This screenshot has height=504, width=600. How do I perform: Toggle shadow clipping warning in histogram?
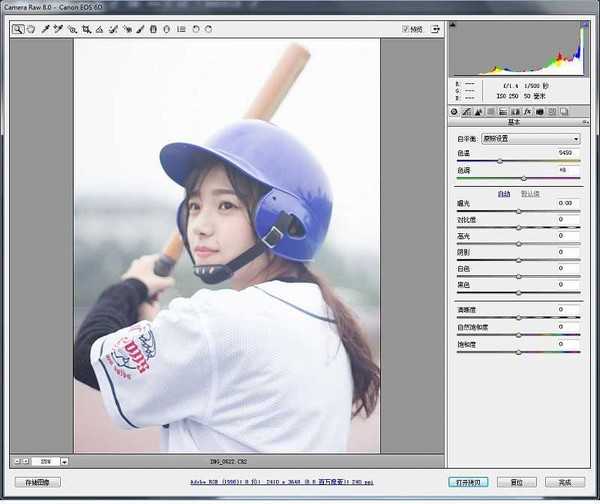tap(453, 26)
